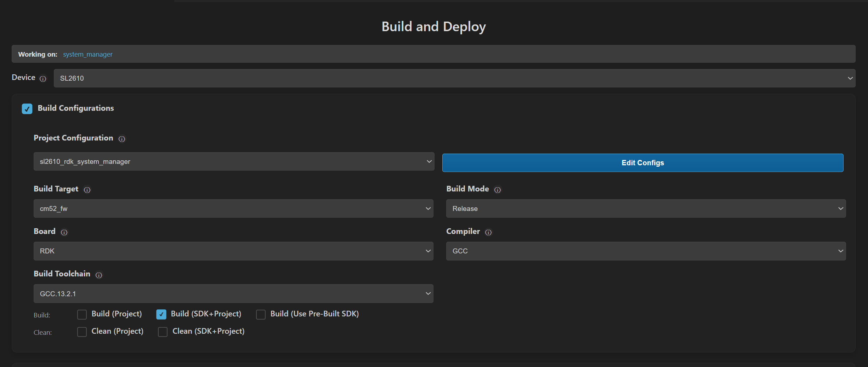
Task: Click the Build Mode info icon
Action: pos(498,190)
